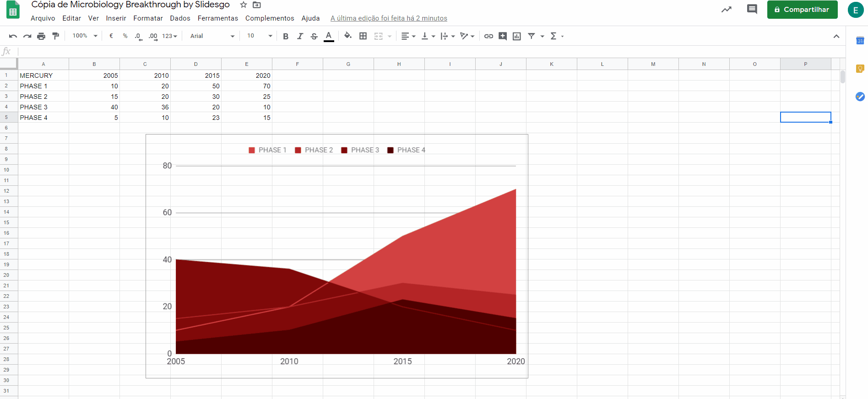Open the Functions sigma tool
The image size is (868, 399).
(x=553, y=36)
